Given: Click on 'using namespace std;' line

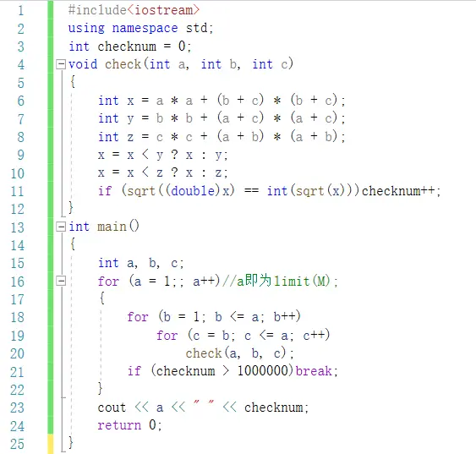Looking at the screenshot, I should 141,28.
